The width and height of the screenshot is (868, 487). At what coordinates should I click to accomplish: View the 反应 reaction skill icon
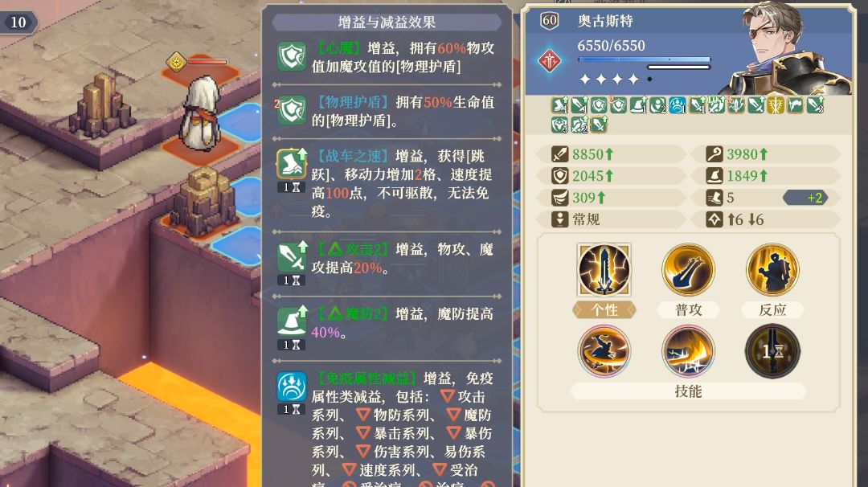click(x=773, y=270)
